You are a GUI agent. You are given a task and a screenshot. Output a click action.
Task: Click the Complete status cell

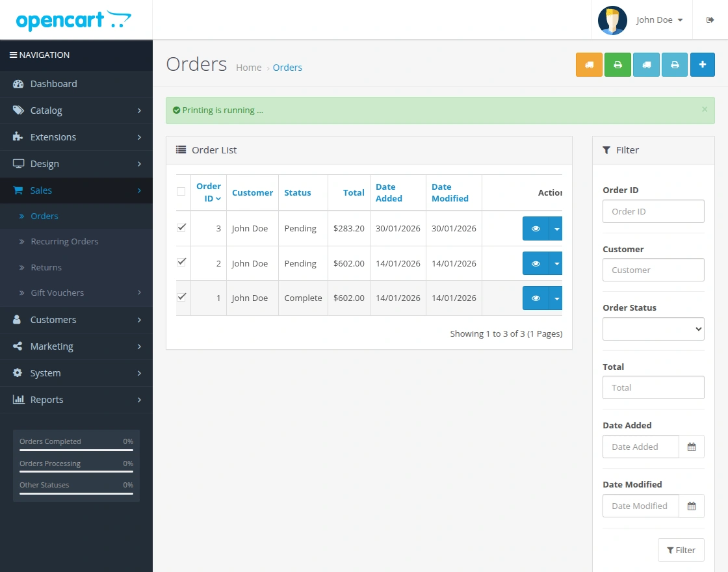click(303, 298)
